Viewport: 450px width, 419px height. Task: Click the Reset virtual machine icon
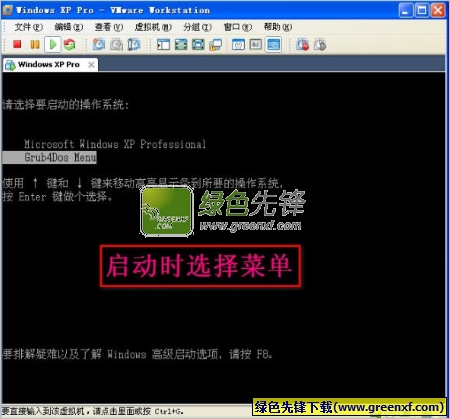pos(70,44)
